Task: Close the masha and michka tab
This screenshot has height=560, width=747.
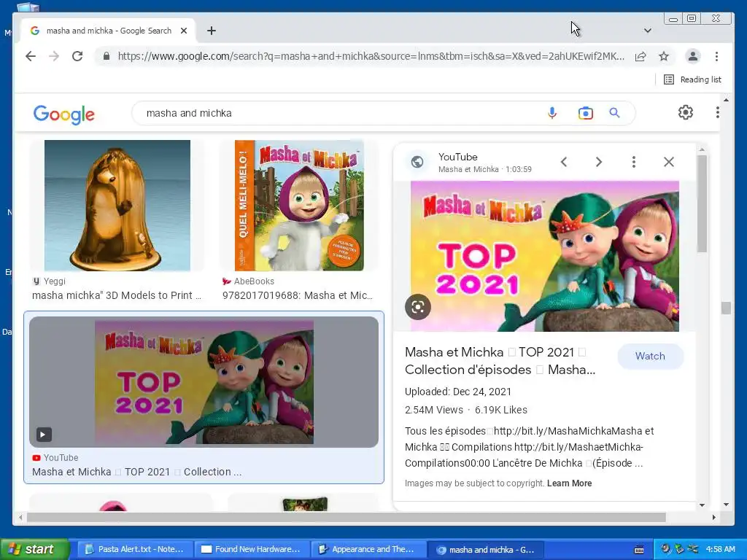Action: 184,31
